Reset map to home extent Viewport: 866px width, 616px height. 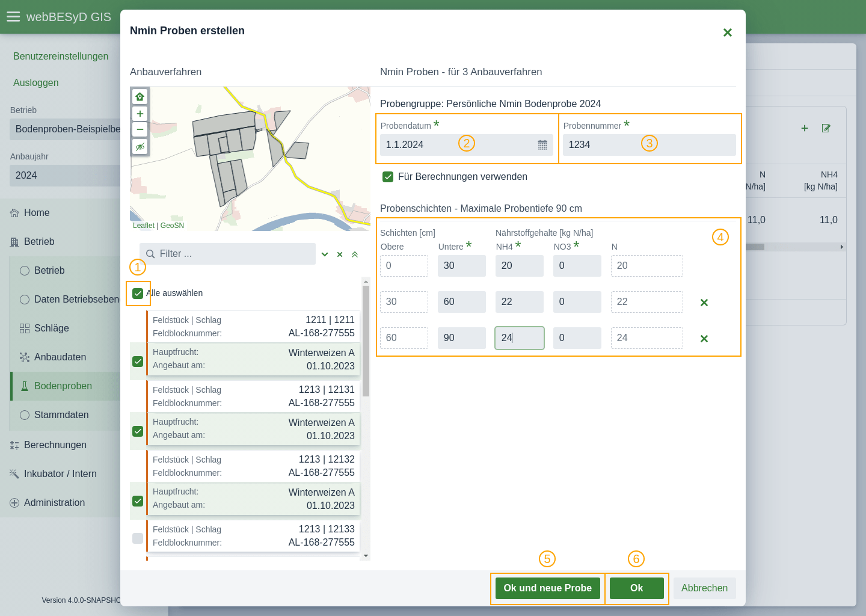140,96
